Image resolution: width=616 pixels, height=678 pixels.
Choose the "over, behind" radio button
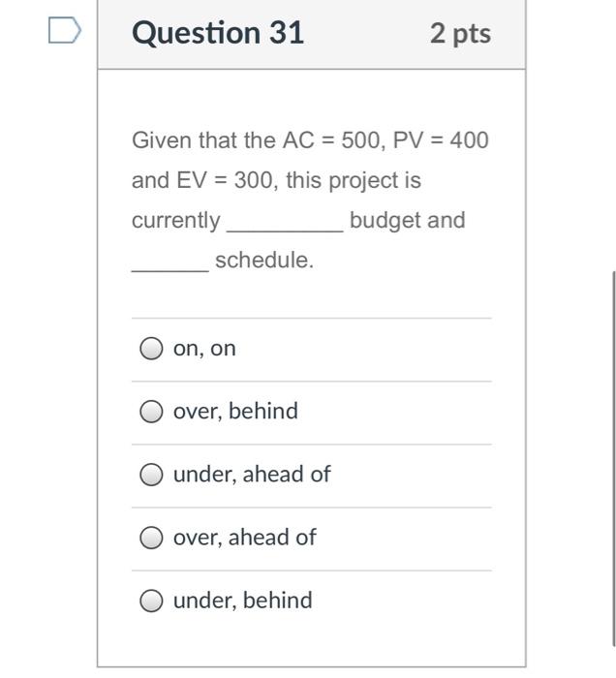click(x=151, y=412)
